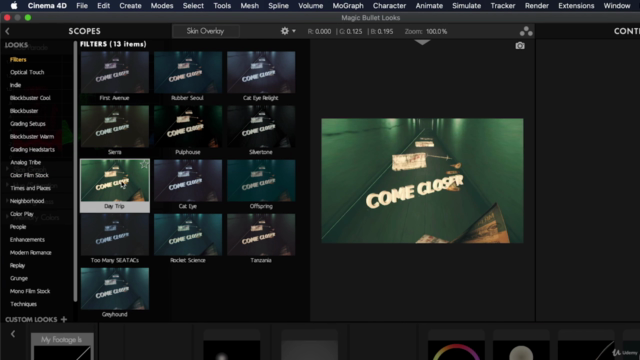This screenshot has height=360, width=640.
Task: Toggle the Skin Overlay button
Action: coord(205,31)
